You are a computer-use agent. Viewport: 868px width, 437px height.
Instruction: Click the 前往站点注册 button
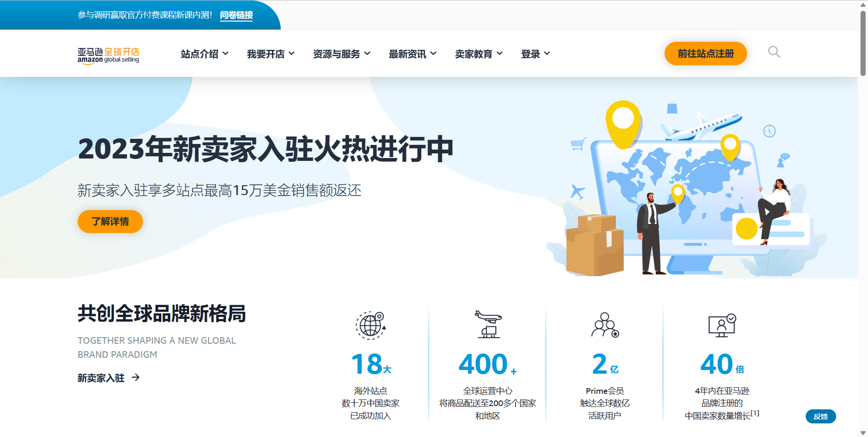click(706, 53)
